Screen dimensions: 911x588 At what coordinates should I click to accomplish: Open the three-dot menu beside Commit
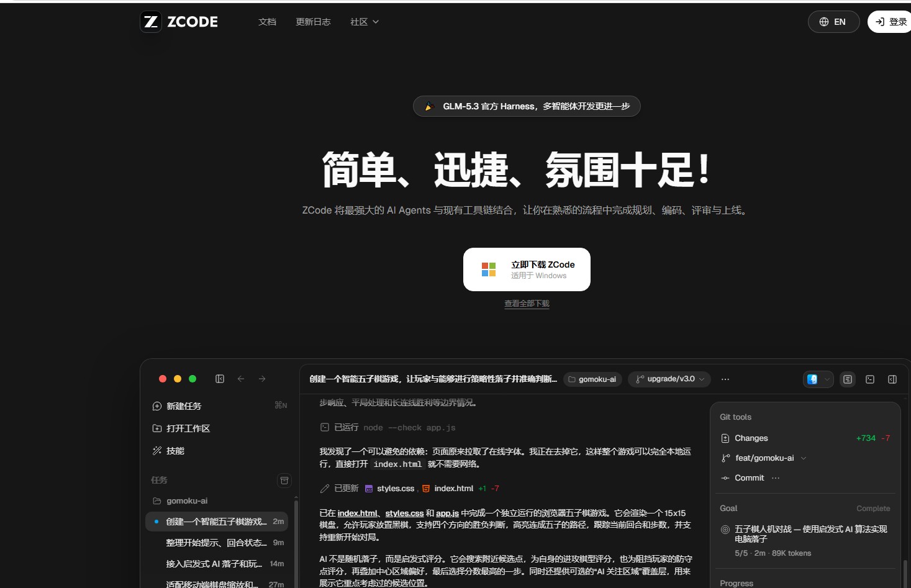coord(776,478)
